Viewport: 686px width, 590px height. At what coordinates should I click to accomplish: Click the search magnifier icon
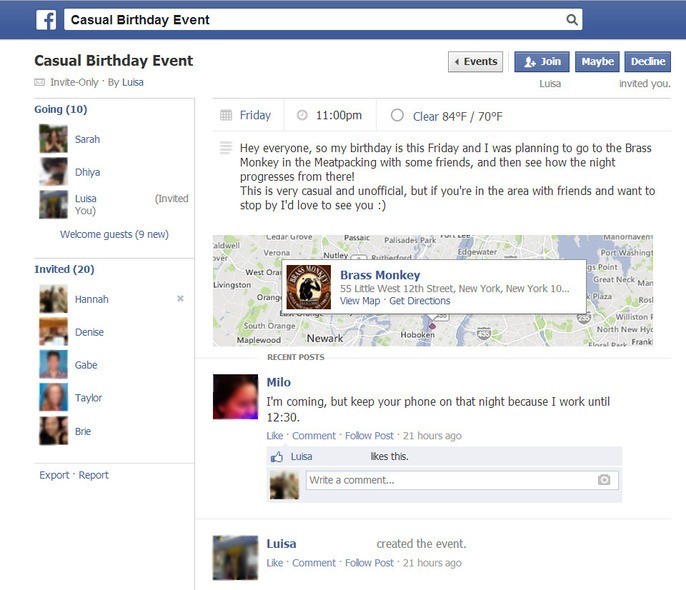tap(572, 20)
